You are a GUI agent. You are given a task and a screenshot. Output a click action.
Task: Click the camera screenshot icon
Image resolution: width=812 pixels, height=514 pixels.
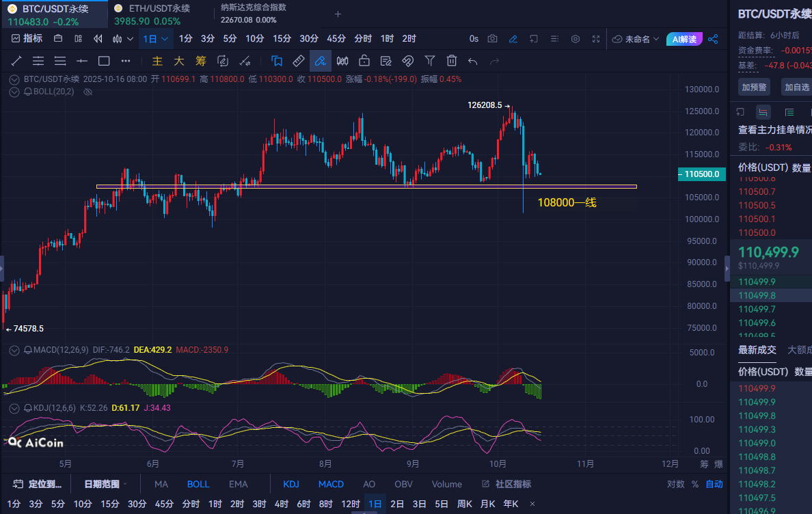[x=493, y=39]
